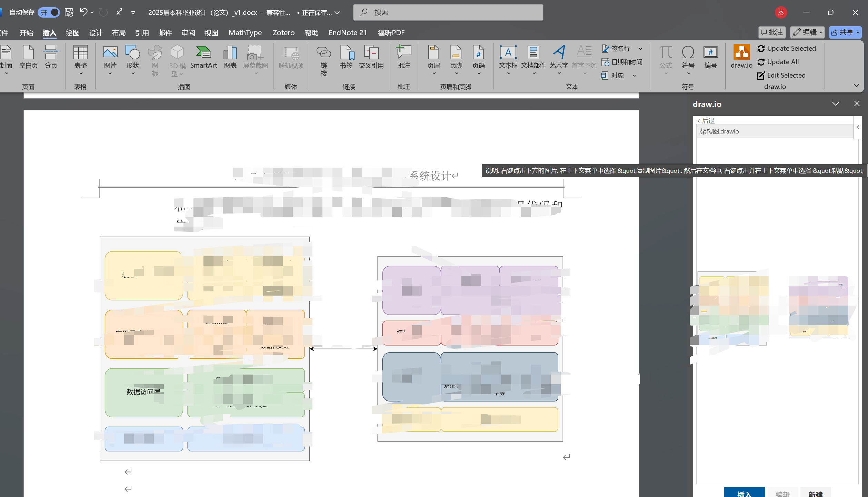Insert a bookmark (书签)
Screen dimensions: 868x497
346,57
